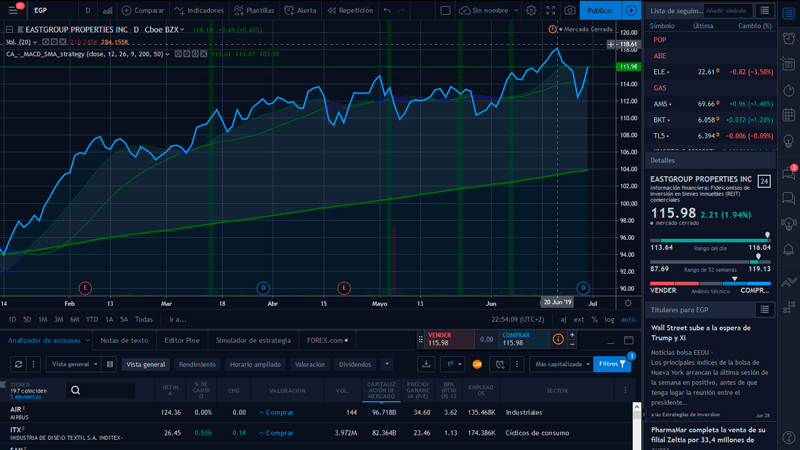This screenshot has width=800, height=450.
Task: Click the earnings E marker near Feb
Action: pyautogui.click(x=85, y=288)
